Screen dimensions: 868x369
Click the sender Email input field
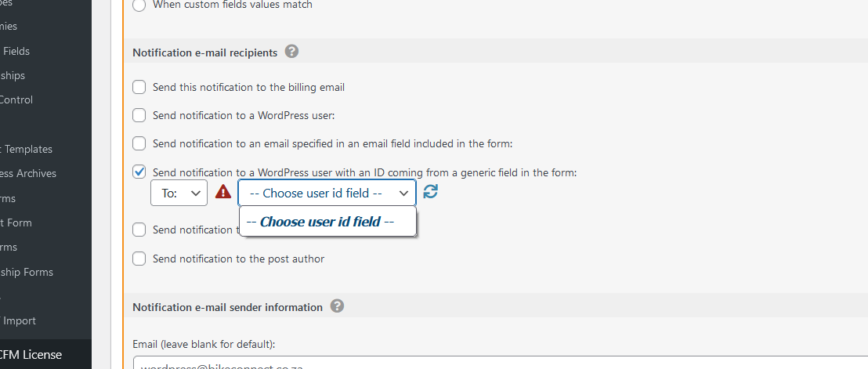coord(501,363)
